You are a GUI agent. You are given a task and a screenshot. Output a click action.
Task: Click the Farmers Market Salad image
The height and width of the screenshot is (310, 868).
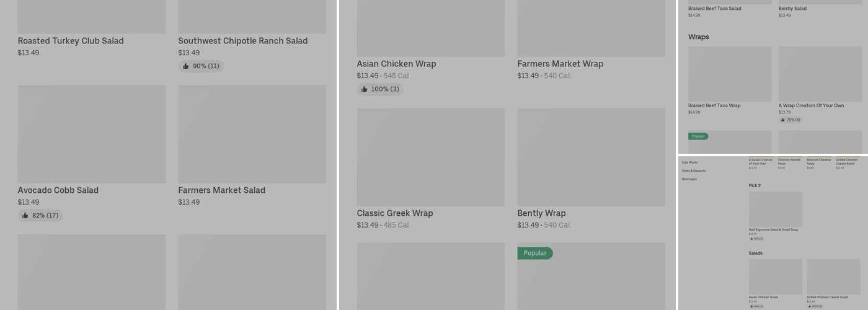coord(252,134)
